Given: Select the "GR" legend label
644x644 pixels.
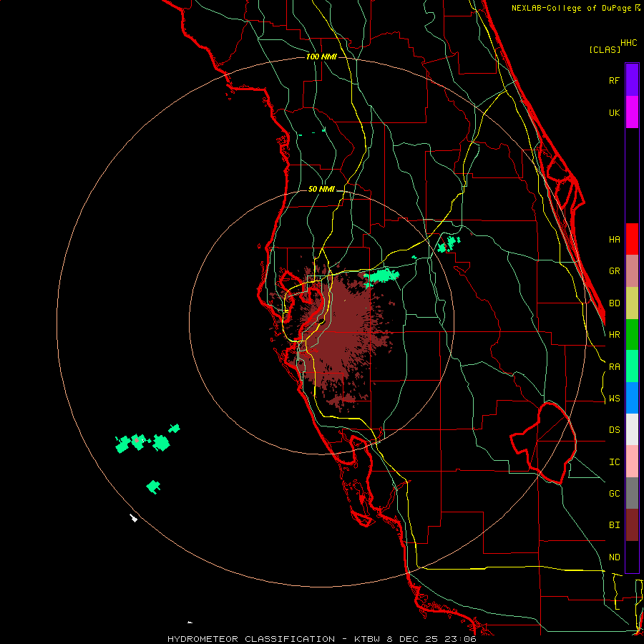Looking at the screenshot, I should click(x=614, y=271).
